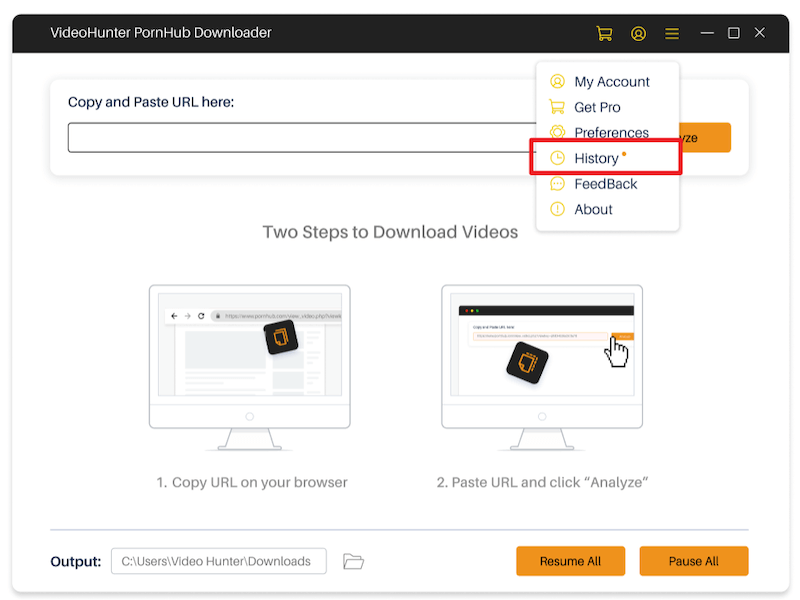Open the shopping cart icon in title bar

(x=605, y=34)
